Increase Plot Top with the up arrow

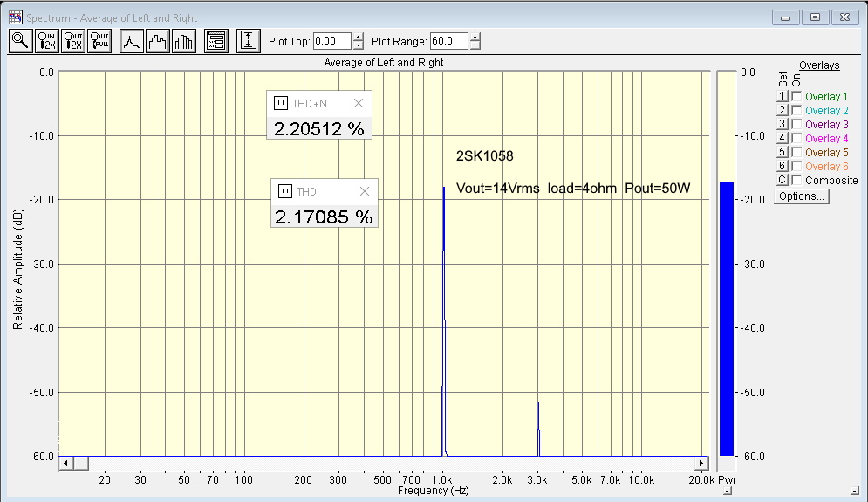(x=358, y=37)
